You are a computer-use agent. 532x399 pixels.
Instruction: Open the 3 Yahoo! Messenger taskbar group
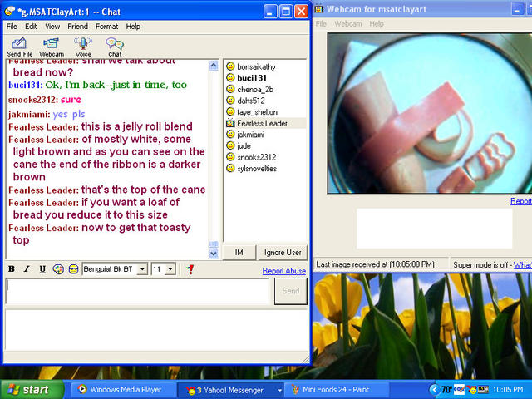231,390
